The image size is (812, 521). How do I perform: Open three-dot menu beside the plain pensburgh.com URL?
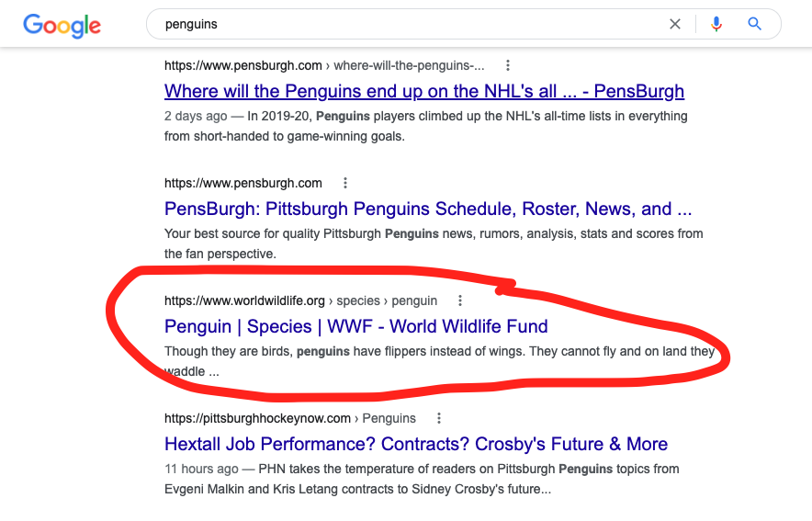coord(345,183)
